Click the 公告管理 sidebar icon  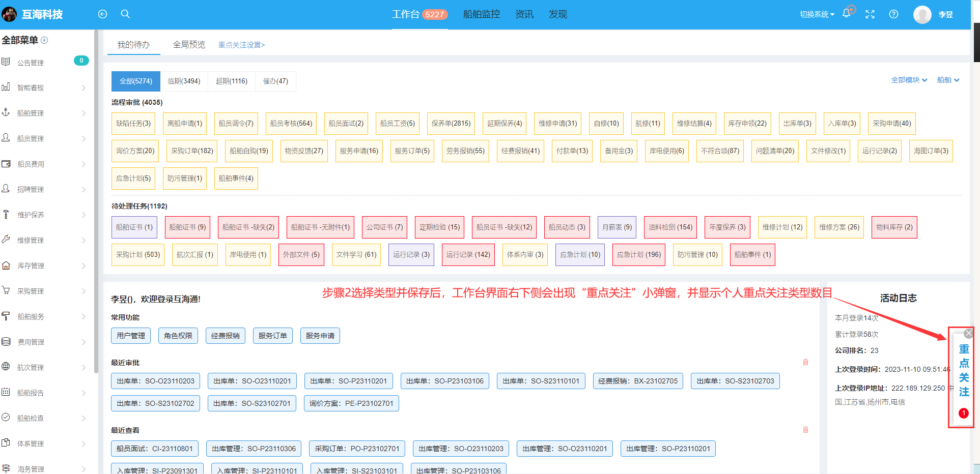6,62
